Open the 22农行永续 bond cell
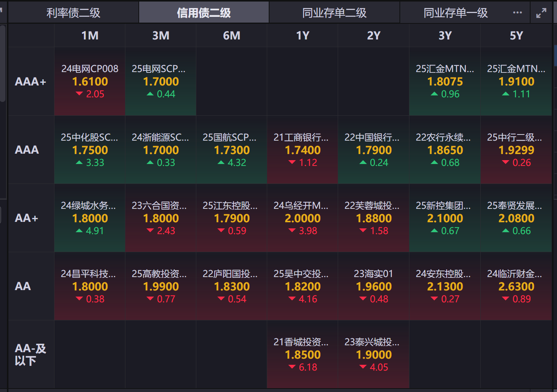Viewport: 557px width, 392px height. click(x=445, y=150)
